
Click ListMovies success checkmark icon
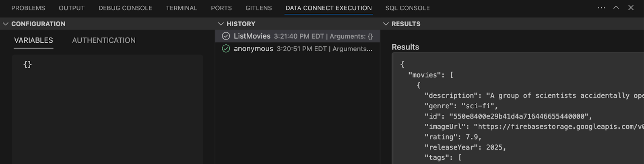point(226,36)
